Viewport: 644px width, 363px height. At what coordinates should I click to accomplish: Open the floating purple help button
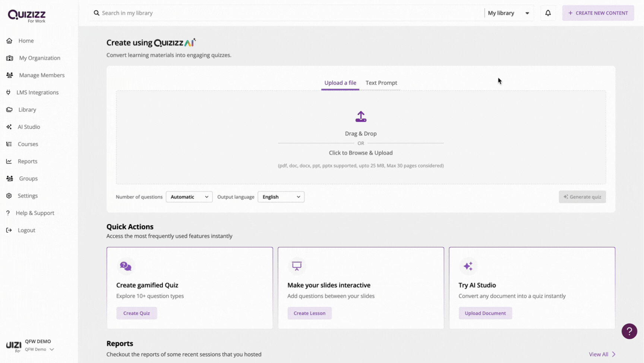(629, 331)
